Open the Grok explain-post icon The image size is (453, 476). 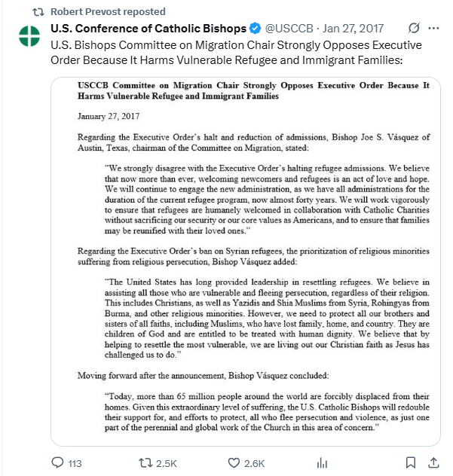[414, 28]
